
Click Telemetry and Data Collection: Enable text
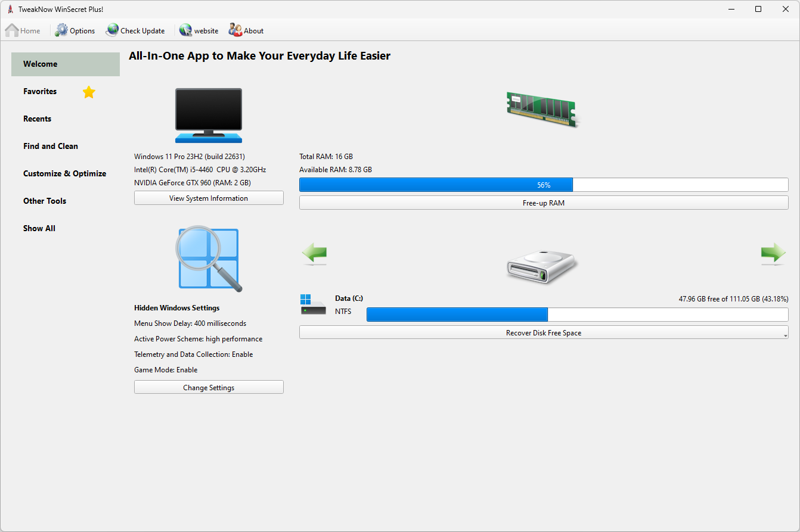[x=194, y=354]
